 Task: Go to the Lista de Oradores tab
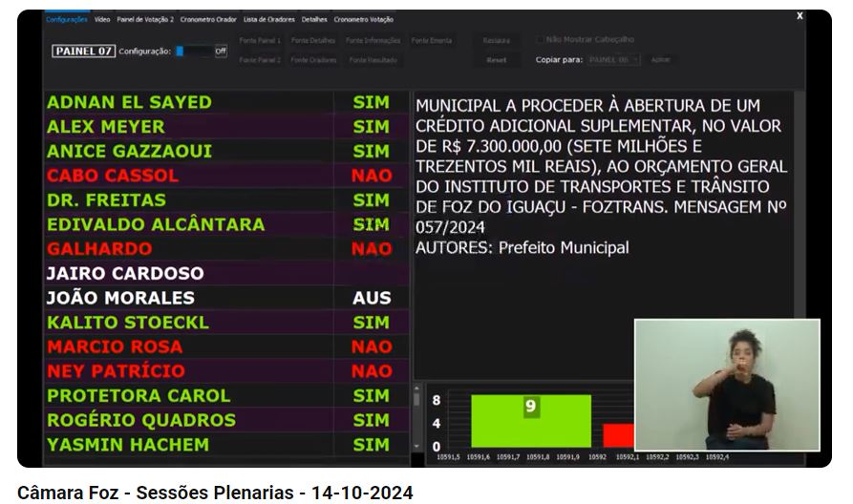click(x=269, y=19)
